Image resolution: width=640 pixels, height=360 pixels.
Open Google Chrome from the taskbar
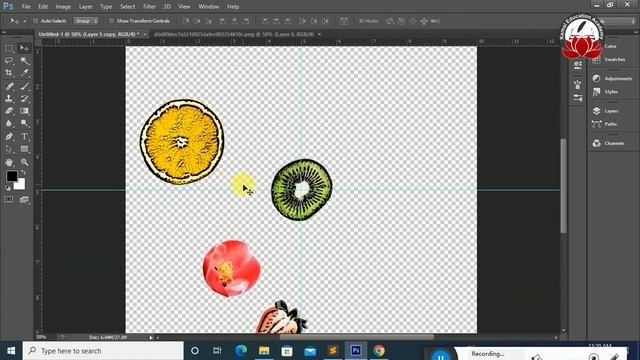(378, 351)
